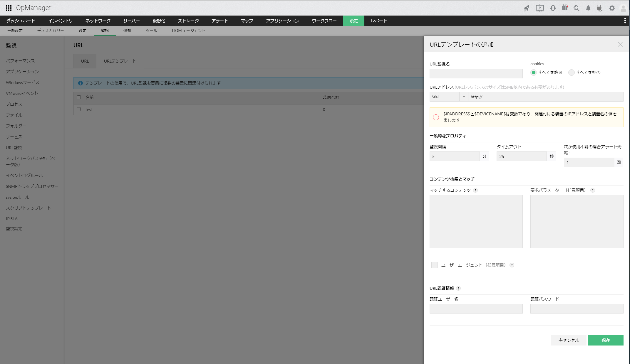Click help icon next to マッチするコンテンツ
The width and height of the screenshot is (630, 364).
pos(475,190)
